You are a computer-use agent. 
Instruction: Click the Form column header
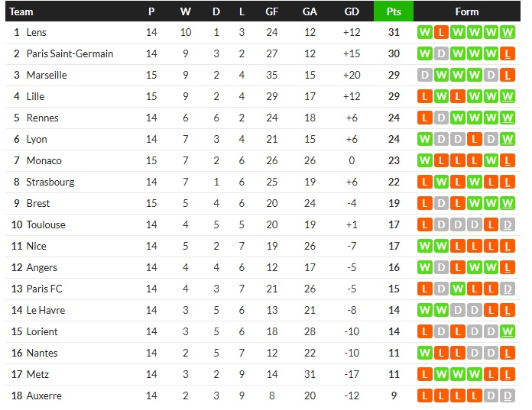(466, 11)
